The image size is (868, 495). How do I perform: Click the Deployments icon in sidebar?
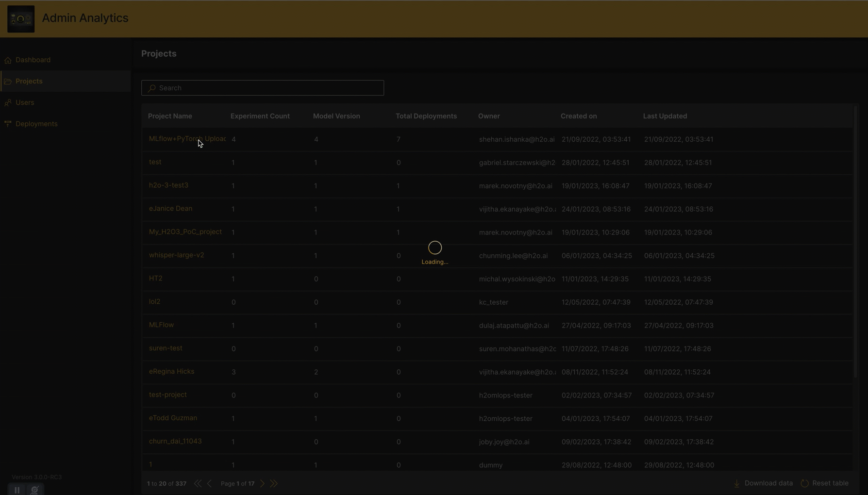(x=8, y=124)
